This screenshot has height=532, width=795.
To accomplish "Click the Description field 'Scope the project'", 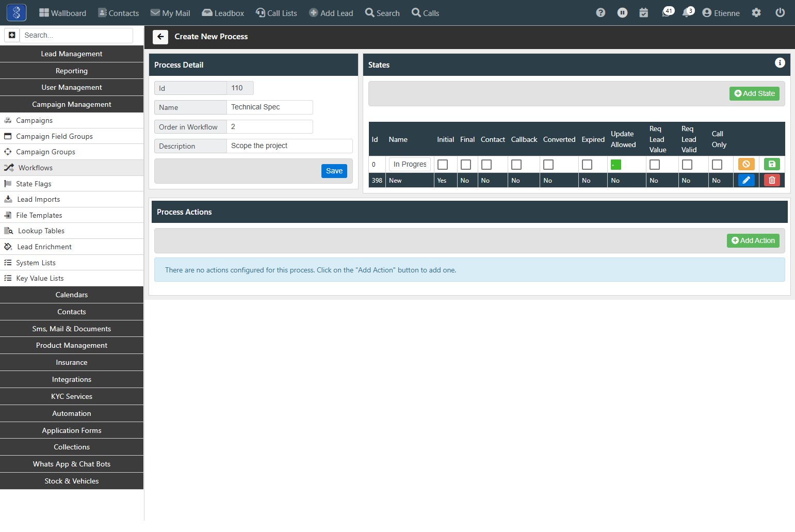I will tap(289, 146).
